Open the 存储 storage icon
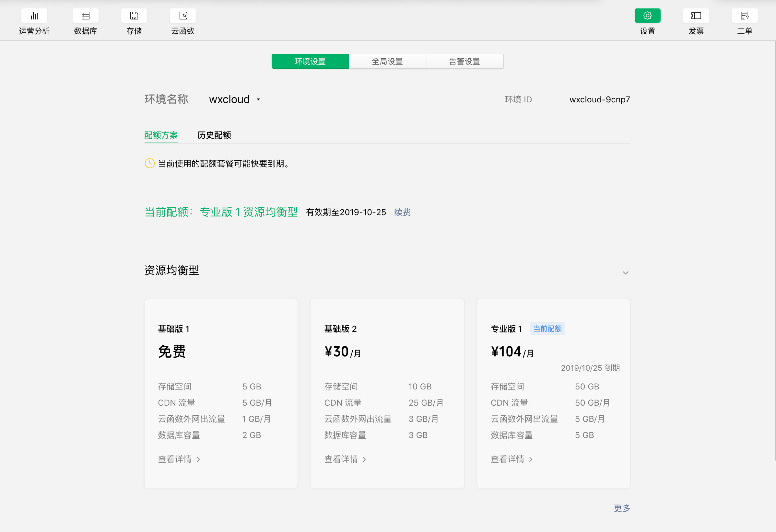The width and height of the screenshot is (776, 532). point(134,16)
